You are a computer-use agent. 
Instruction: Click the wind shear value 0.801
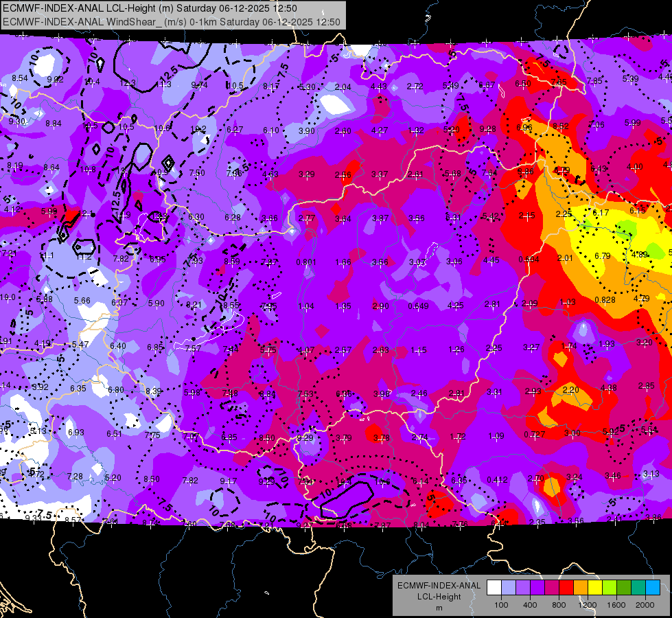coord(306,262)
